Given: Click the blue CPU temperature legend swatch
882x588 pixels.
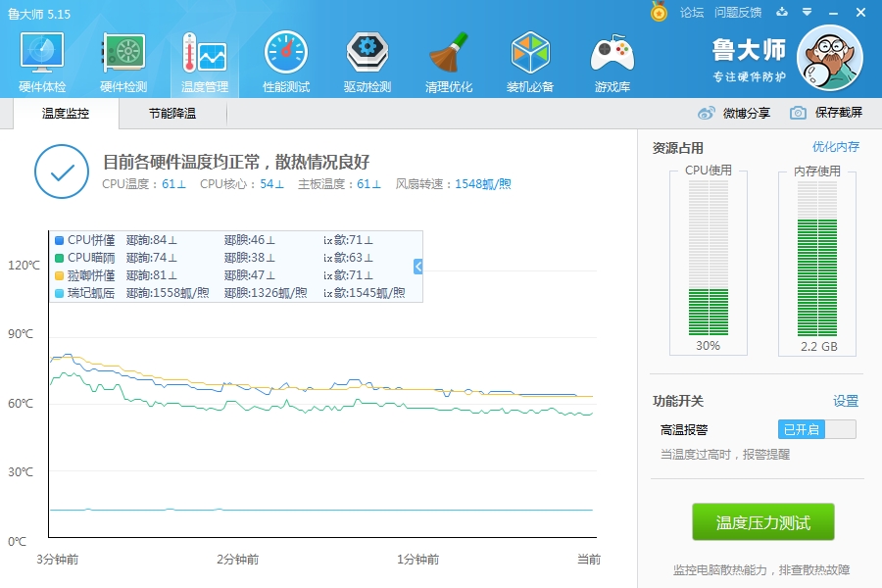Looking at the screenshot, I should (59, 240).
